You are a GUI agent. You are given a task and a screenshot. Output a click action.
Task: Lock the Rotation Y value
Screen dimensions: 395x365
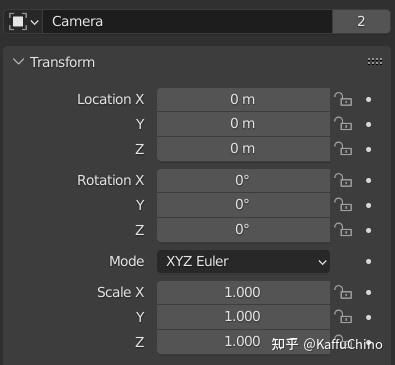click(343, 205)
